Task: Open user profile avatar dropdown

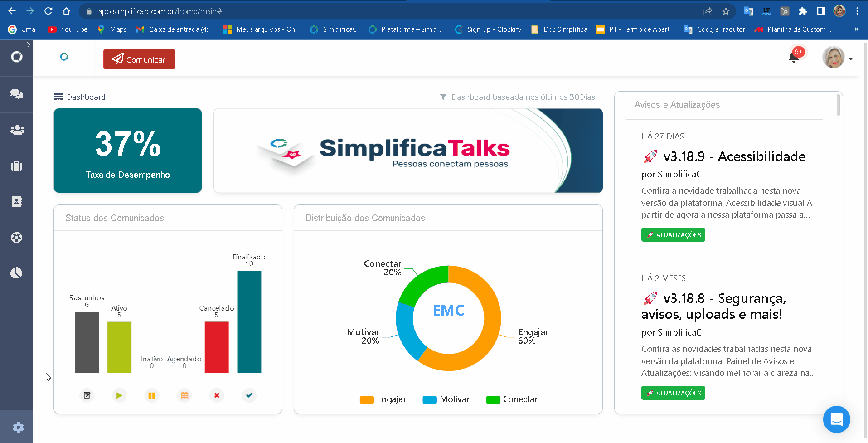Action: [837, 58]
